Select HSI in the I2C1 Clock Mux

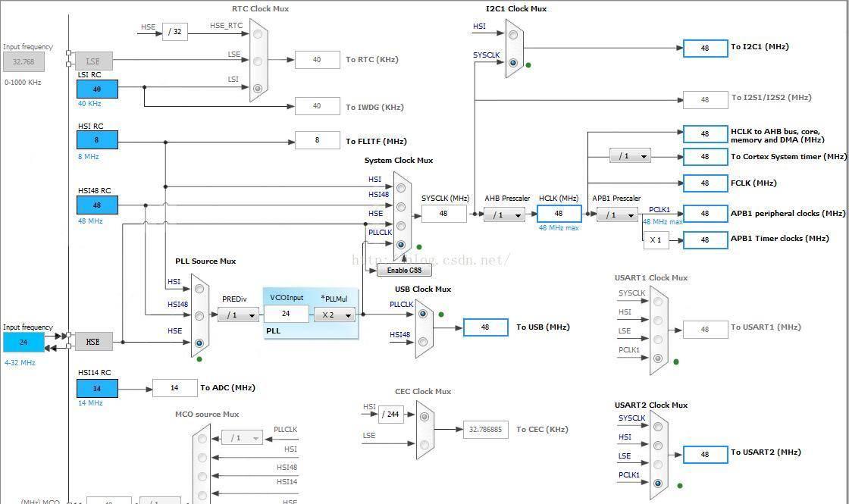click(x=513, y=35)
